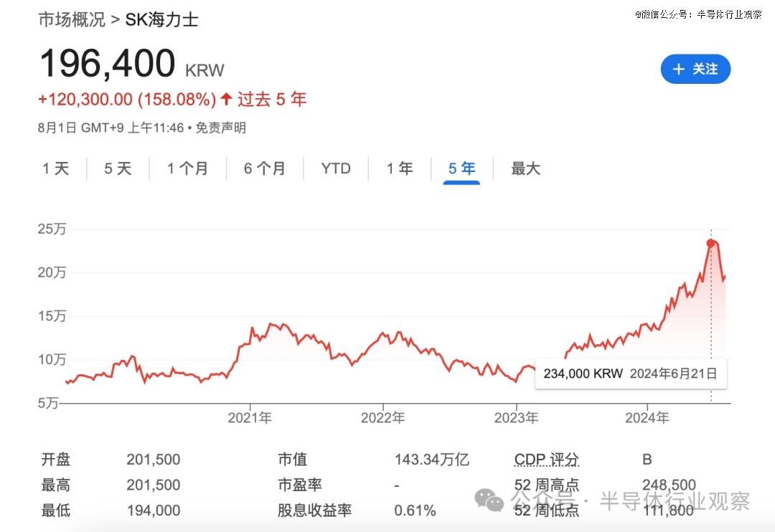Click the CDP 评分 label link
This screenshot has height=532, width=775.
[547, 460]
